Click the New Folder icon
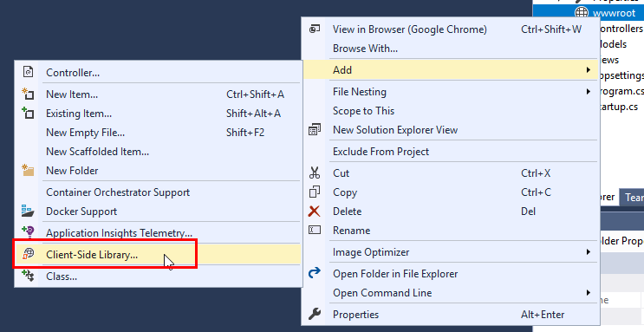Screen dimensions: 644x332 (28, 170)
